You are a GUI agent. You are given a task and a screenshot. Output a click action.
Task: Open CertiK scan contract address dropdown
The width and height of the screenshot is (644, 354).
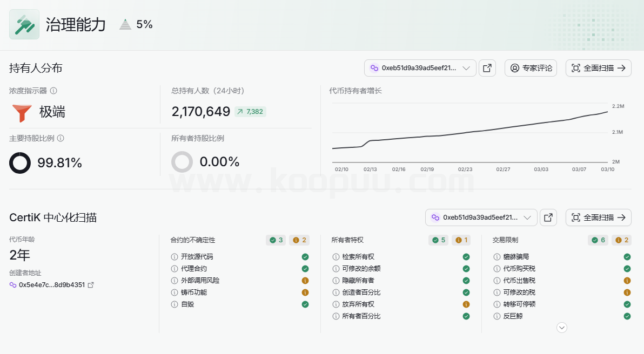481,217
